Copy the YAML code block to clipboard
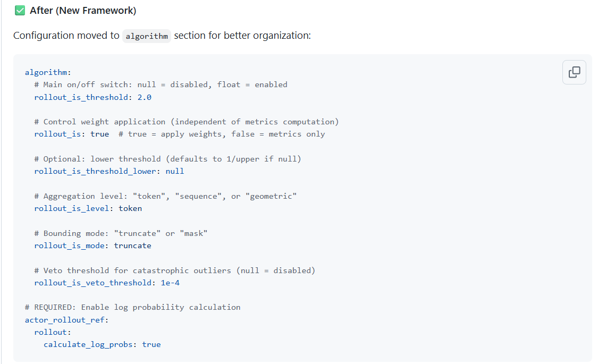598x364 pixels. click(x=574, y=72)
